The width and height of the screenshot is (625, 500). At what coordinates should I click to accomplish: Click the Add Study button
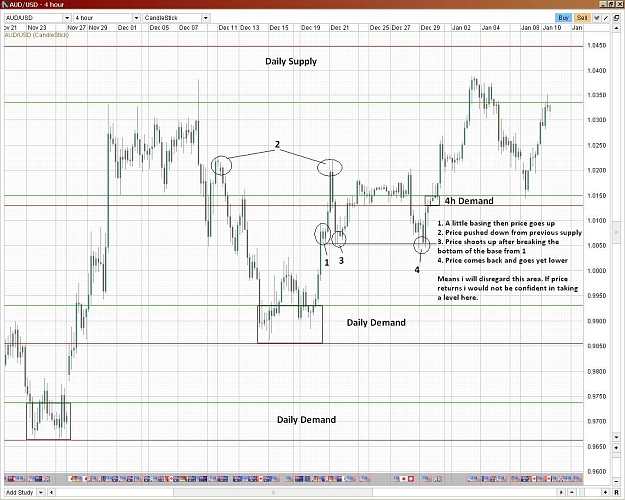coord(20,492)
